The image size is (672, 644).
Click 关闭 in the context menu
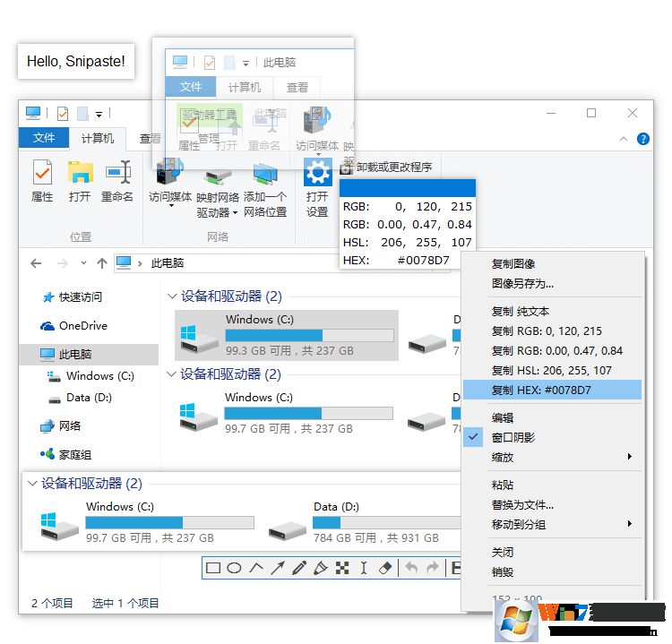(x=552, y=553)
